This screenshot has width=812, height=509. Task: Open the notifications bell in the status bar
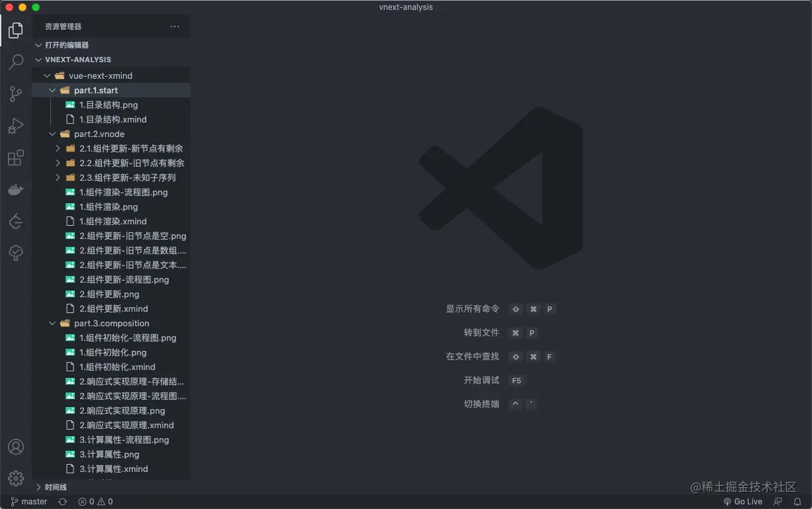pos(797,501)
